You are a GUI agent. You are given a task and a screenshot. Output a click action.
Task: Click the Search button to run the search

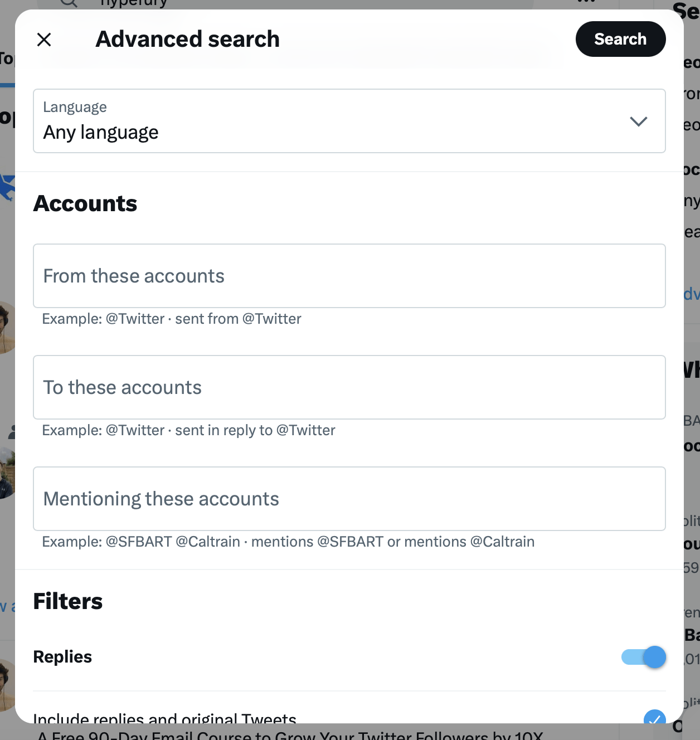coord(620,39)
